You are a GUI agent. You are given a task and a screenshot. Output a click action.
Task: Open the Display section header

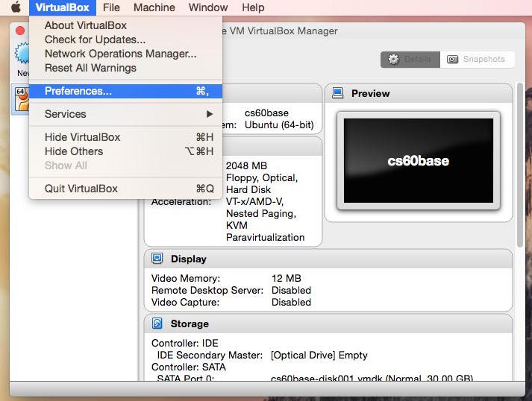pyautogui.click(x=328, y=259)
